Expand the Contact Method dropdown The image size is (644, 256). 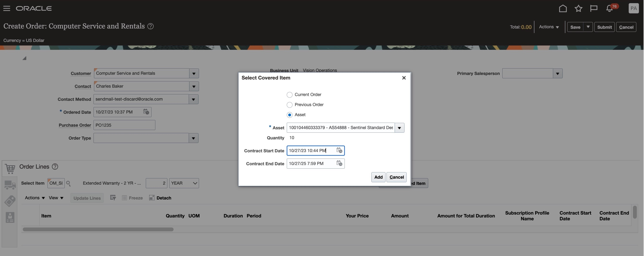[x=193, y=99]
